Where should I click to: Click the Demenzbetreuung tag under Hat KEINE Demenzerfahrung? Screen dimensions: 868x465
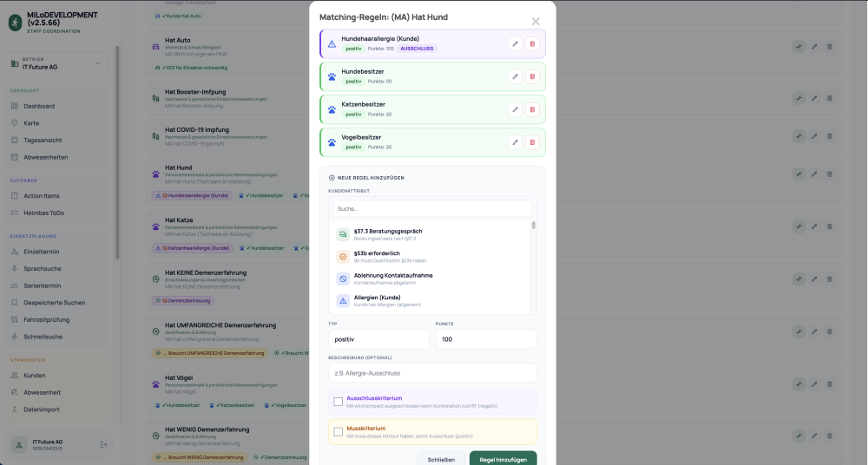[182, 300]
